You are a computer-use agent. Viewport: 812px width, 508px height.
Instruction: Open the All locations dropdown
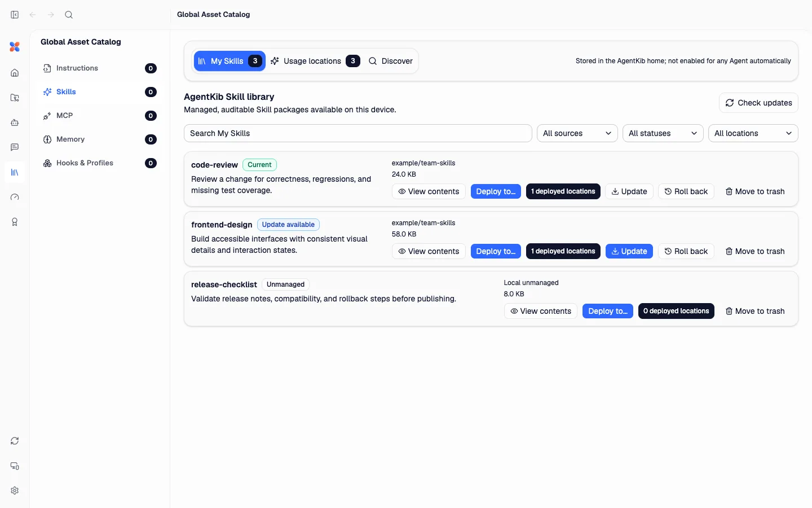tap(753, 133)
